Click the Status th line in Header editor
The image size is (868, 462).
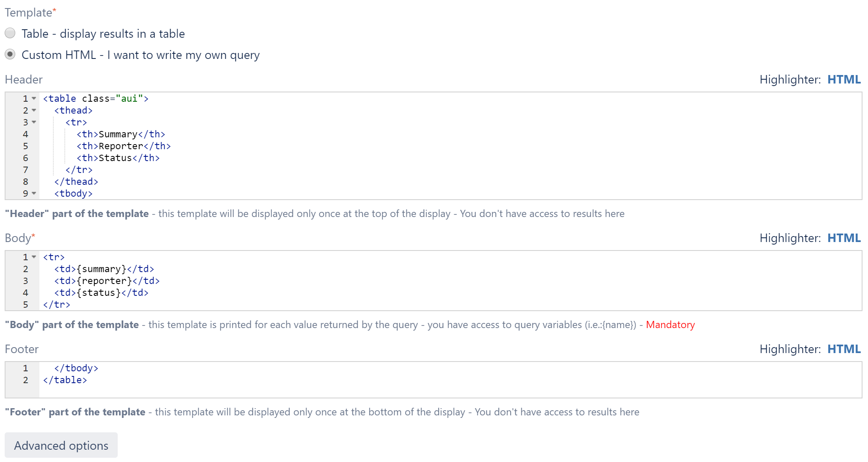pyautogui.click(x=118, y=158)
